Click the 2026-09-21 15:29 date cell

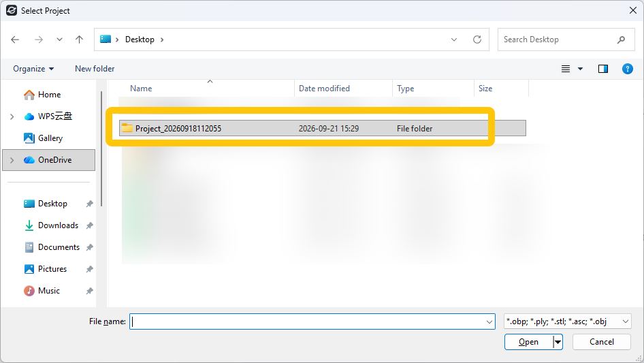click(329, 129)
